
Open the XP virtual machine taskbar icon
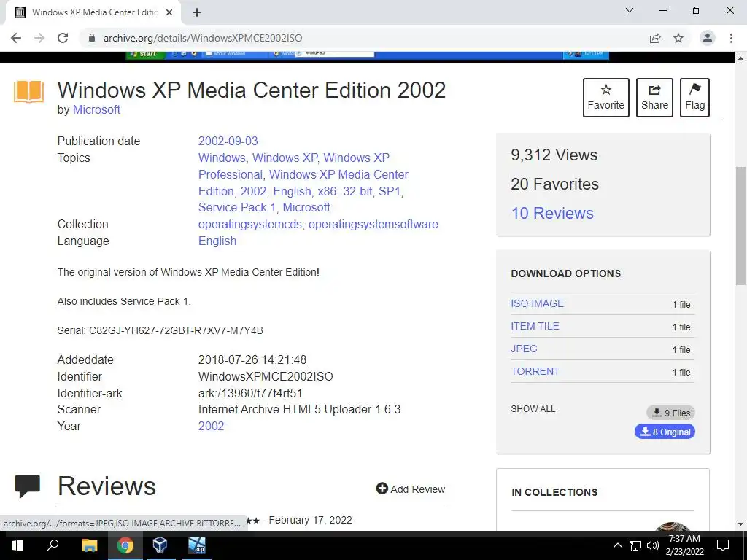coord(196,545)
